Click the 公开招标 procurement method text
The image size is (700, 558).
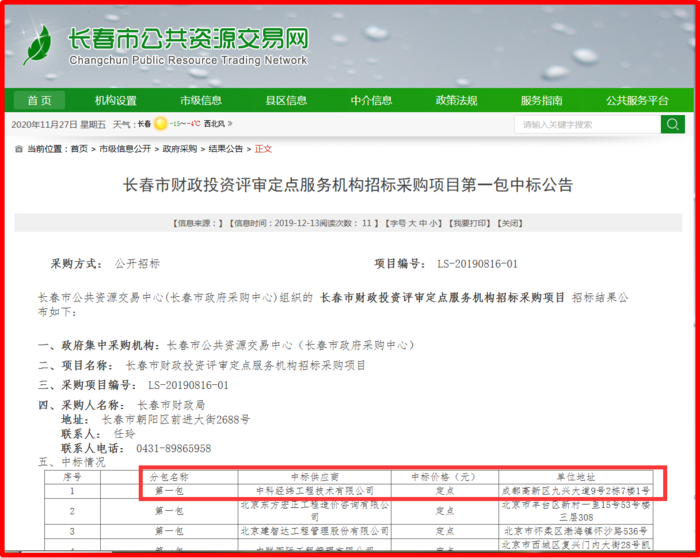tap(137, 264)
